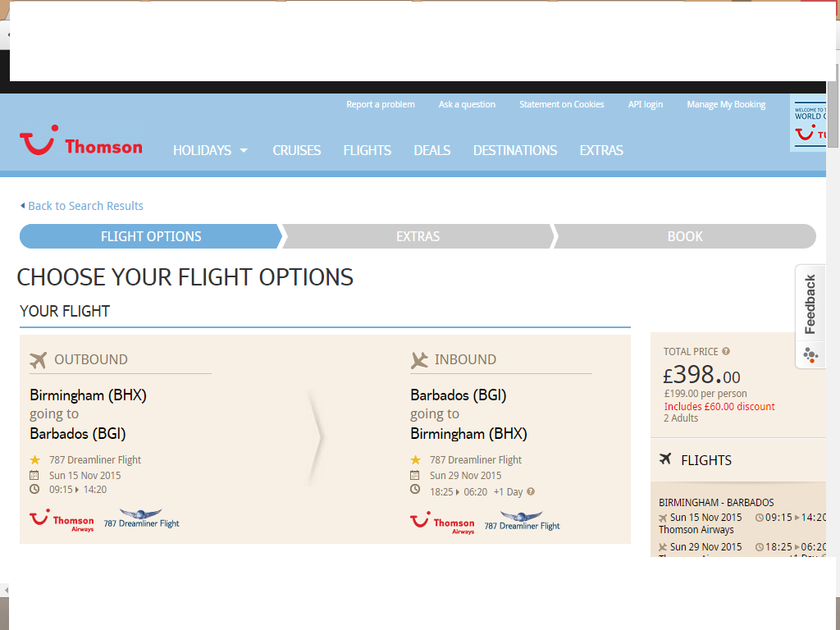
Task: Click the small plane icon in sidebar Sun 29 Nov row
Action: 663,547
